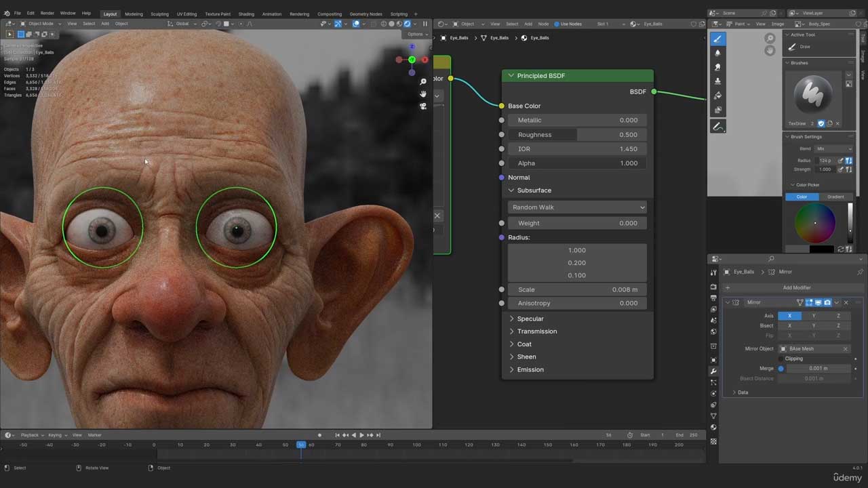
Task: Toggle the Use Nodes checkbox
Action: (557, 24)
